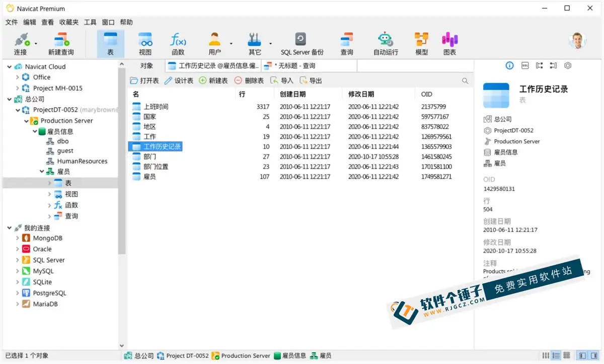604x364 pixels.
Task: Click Production Server in status bar breadcrumb
Action: pos(241,355)
